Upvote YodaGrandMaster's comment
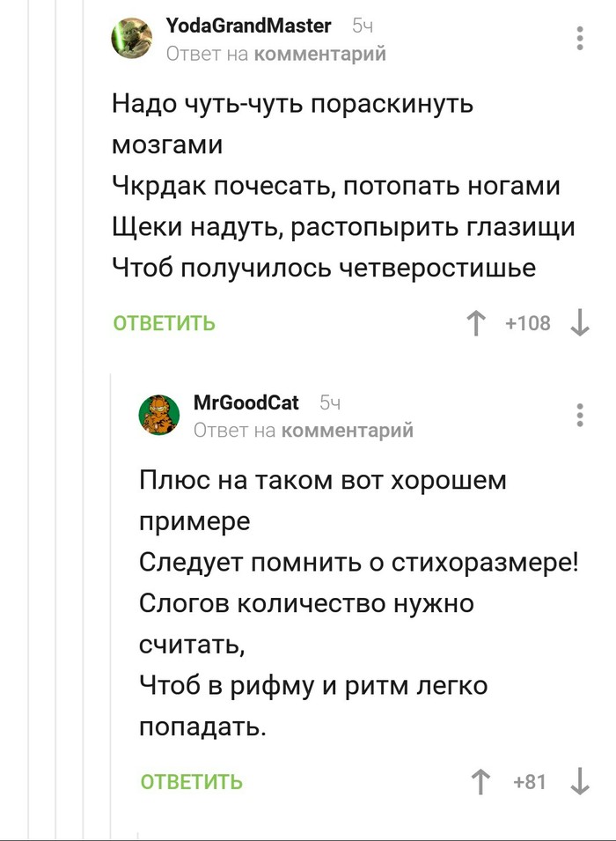The height and width of the screenshot is (841, 616). coord(476,324)
